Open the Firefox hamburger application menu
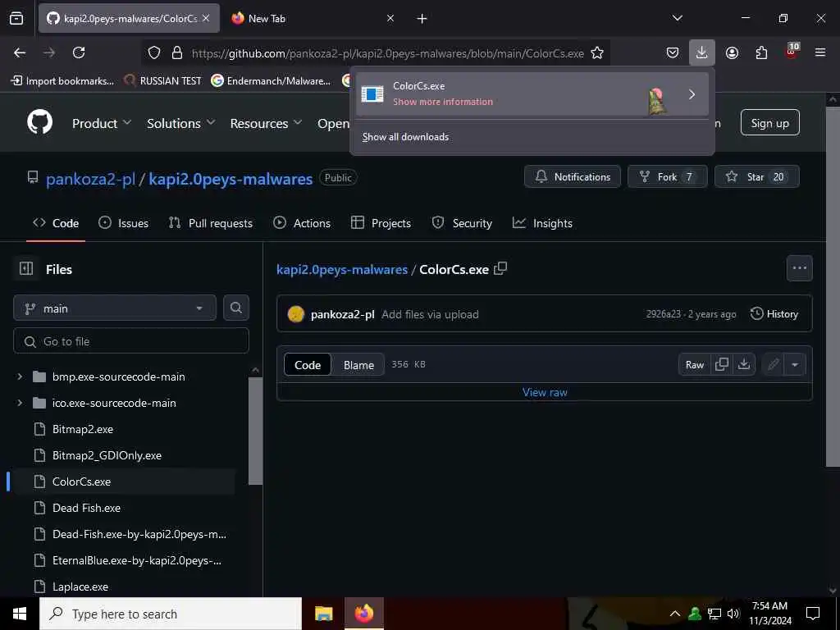Screen dimensions: 840x630 click(x=820, y=52)
